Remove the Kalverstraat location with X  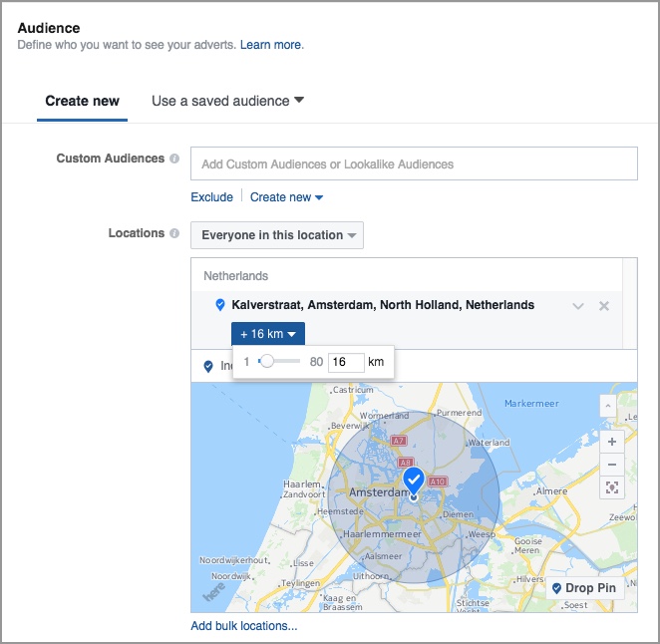point(603,306)
